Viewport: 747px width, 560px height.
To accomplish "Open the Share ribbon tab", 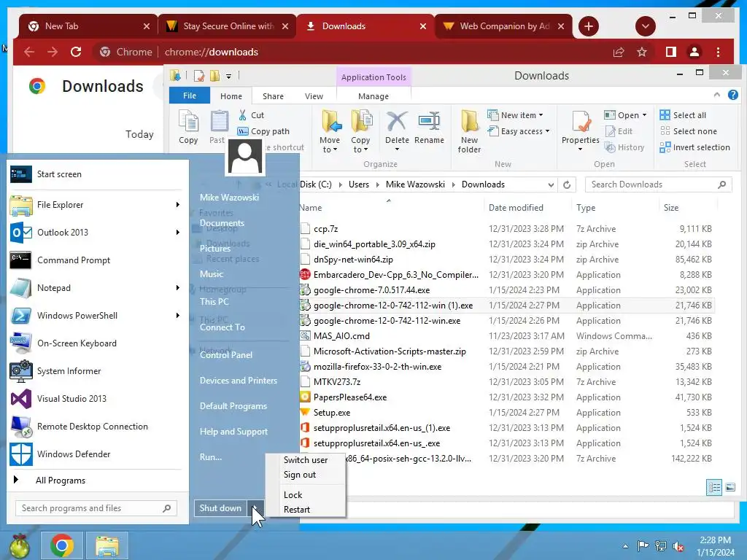I will click(273, 96).
